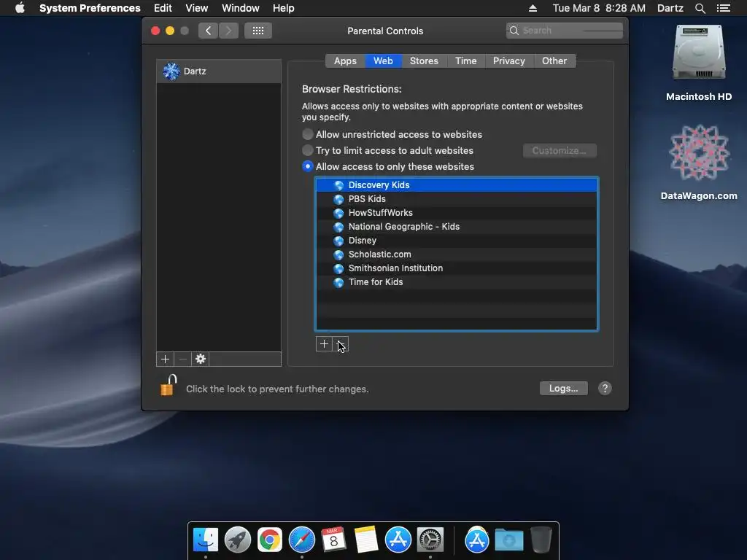Open help with the question mark button
Viewport: 747px width, 560px height.
click(605, 389)
